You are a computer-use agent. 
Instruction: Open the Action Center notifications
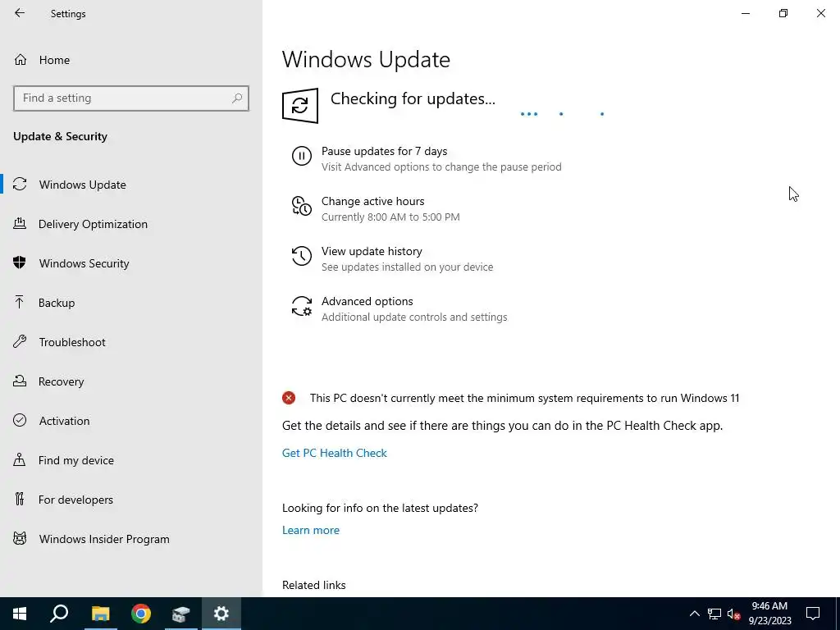point(813,614)
